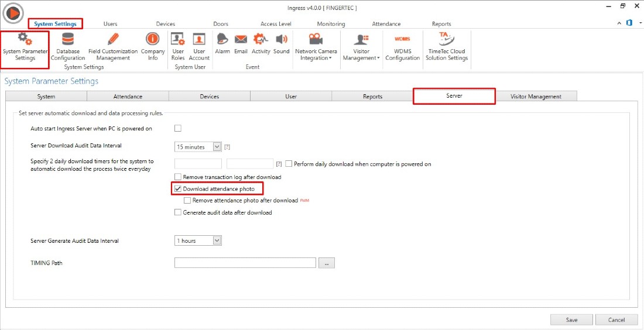Open the Reports parameter tab
Screen dimensions: 644x330
click(372, 97)
